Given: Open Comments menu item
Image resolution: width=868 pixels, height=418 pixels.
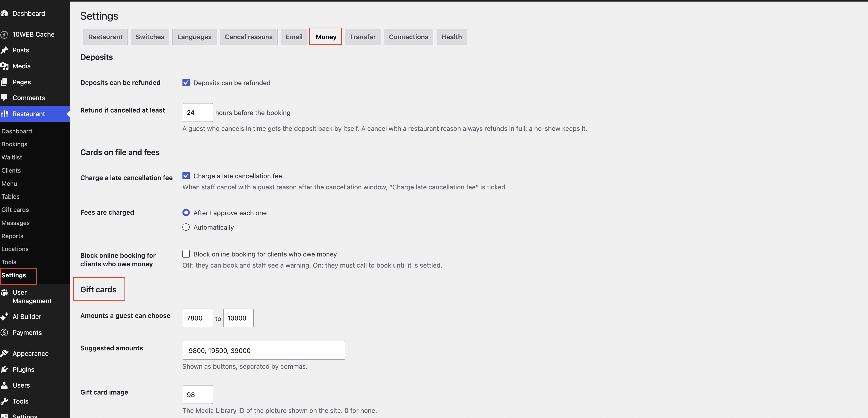Looking at the screenshot, I should coord(29,98).
